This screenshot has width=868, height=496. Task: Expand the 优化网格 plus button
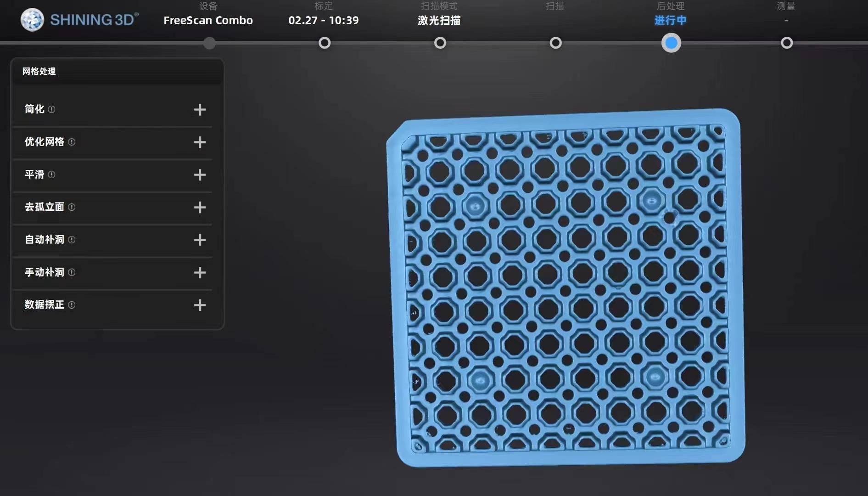(200, 142)
